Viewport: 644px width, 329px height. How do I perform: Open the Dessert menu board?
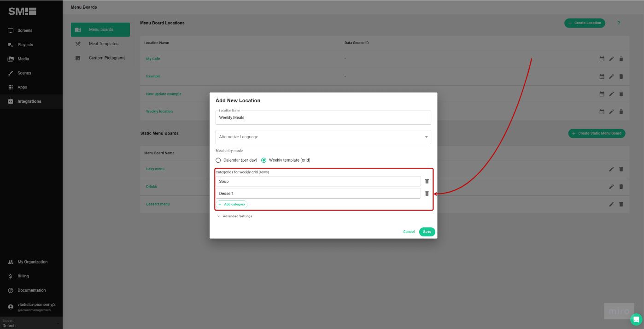pos(158,204)
